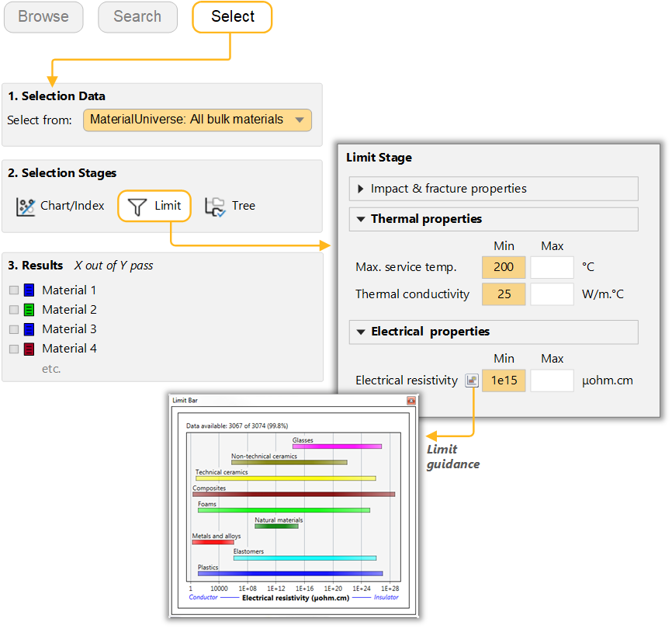Collapse the Electrical properties section

361,332
